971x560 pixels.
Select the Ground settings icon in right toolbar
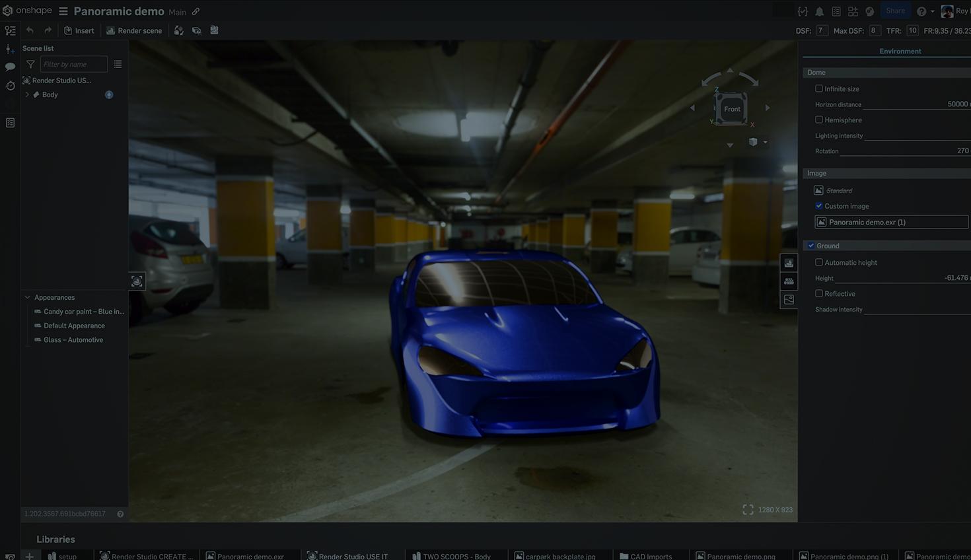coord(789,281)
